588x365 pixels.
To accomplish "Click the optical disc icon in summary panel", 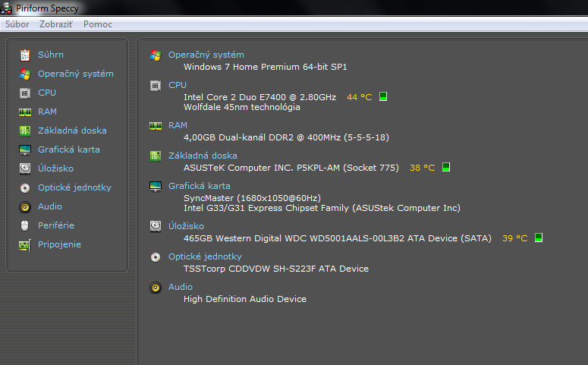I will pos(156,257).
